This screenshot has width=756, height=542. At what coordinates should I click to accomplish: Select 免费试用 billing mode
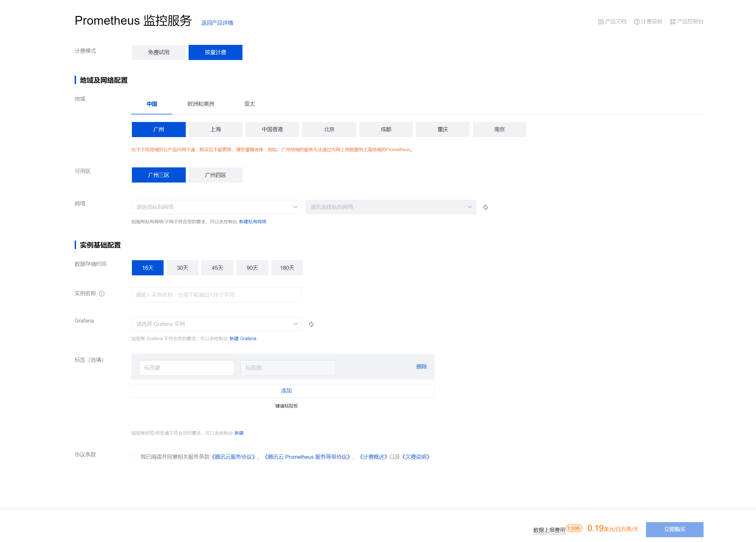click(x=159, y=52)
